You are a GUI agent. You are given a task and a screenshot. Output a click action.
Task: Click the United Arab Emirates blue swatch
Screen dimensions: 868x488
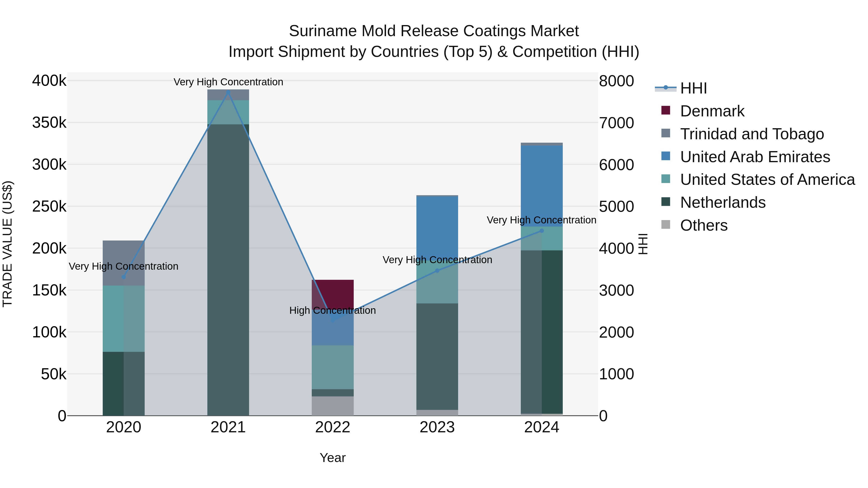pos(666,156)
